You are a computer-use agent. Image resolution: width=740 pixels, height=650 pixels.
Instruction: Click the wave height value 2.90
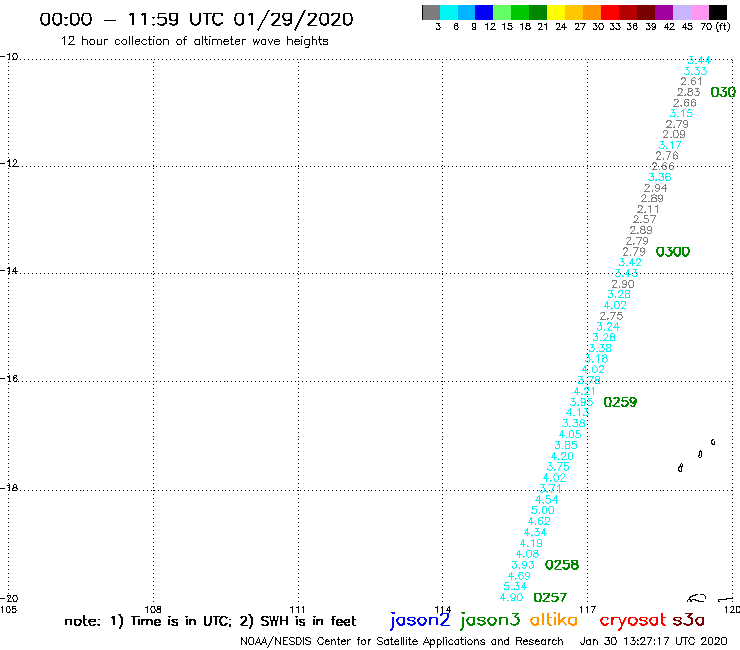pyautogui.click(x=623, y=284)
